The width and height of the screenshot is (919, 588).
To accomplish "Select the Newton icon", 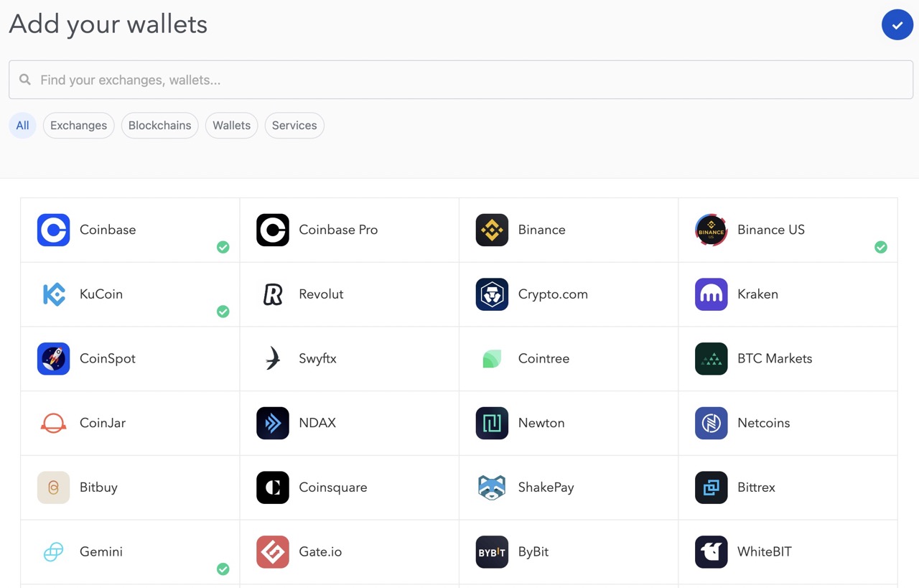I will coord(492,423).
